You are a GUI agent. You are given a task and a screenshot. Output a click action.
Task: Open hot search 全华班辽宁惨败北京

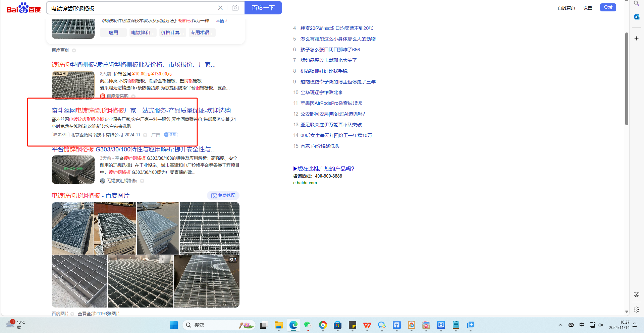coord(322,92)
